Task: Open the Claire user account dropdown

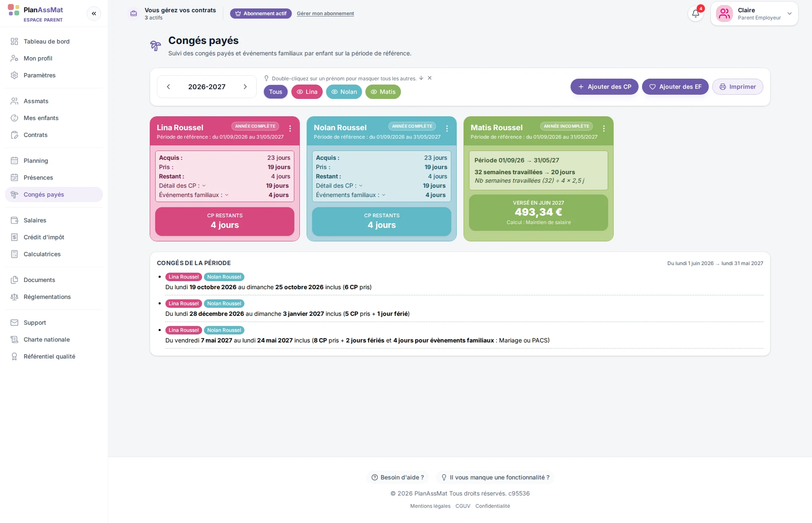Action: tap(754, 14)
